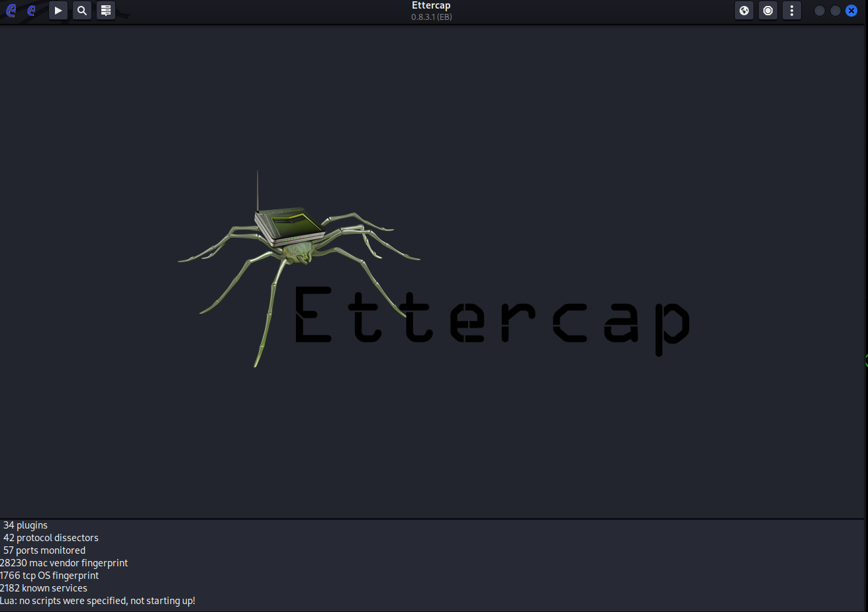This screenshot has width=868, height=612.
Task: Open the hosts list server icon
Action: pyautogui.click(x=106, y=11)
